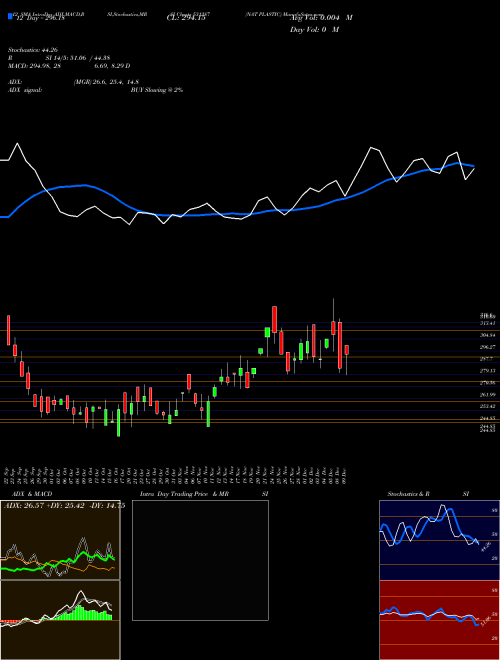Click the 'Stochastics & R' panel title
Viewport: 500px width, 660px height.
[409, 494]
